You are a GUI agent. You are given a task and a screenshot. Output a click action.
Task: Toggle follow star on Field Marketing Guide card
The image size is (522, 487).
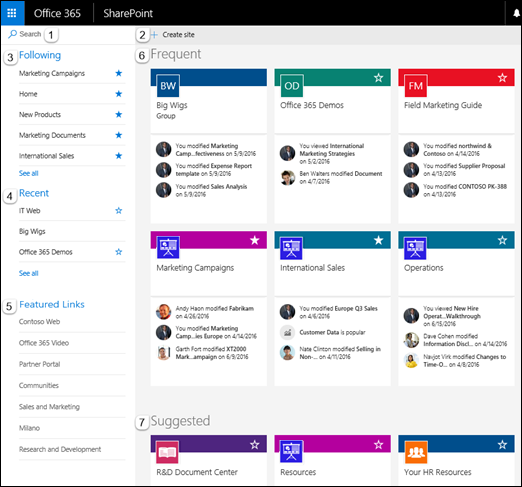[502, 78]
